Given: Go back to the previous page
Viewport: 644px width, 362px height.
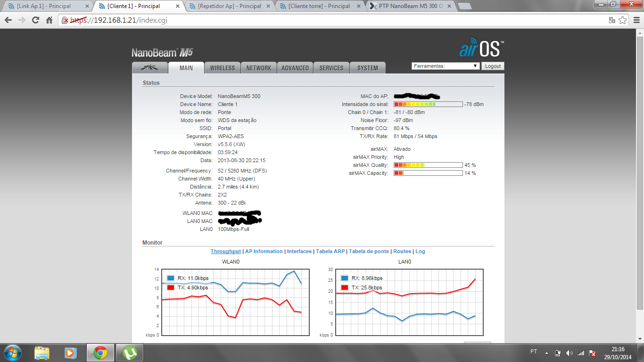Looking at the screenshot, I should [x=8, y=20].
